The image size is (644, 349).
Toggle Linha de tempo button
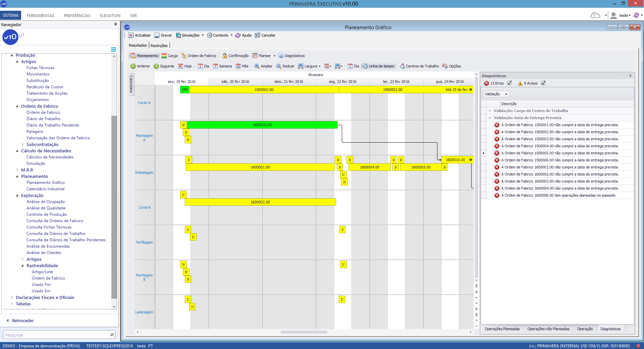(x=379, y=66)
